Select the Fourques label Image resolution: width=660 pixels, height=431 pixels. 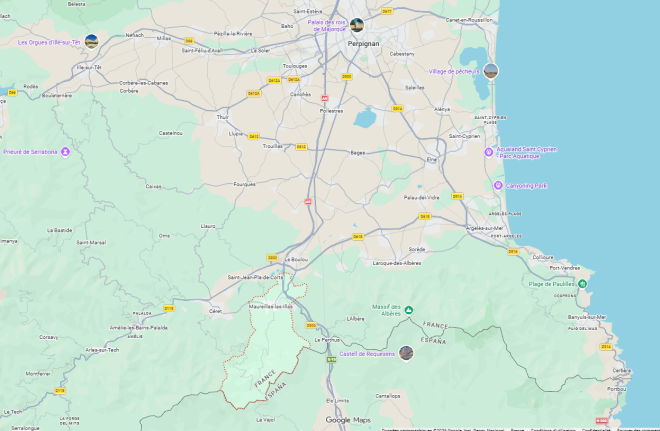tap(245, 184)
